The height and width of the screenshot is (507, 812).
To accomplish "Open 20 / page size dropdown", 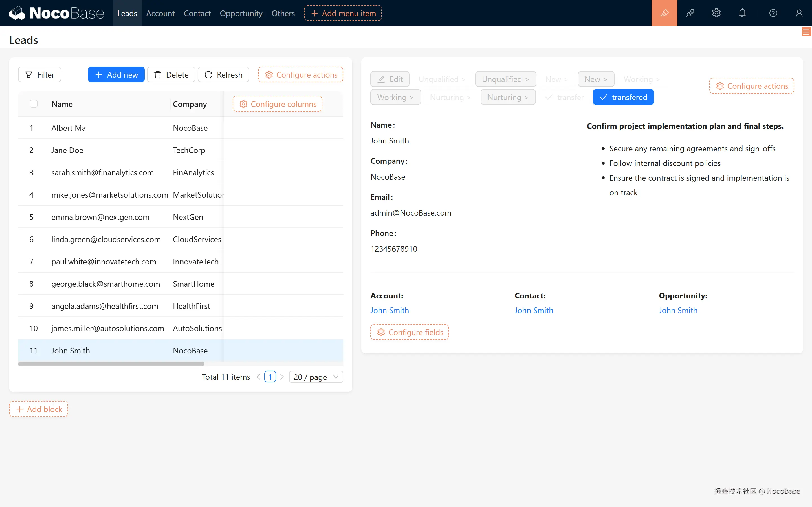I will tap(316, 377).
